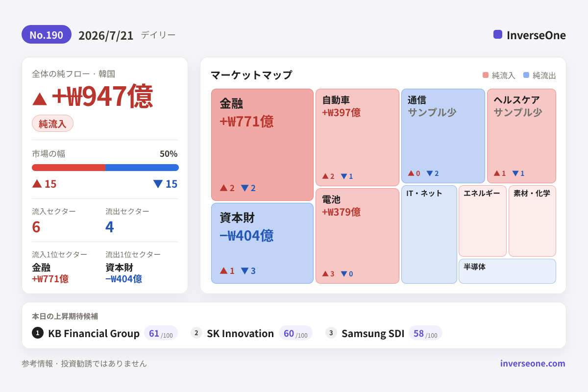Click the InverseOne purple square logo
The image size is (588, 392).
[x=498, y=34]
